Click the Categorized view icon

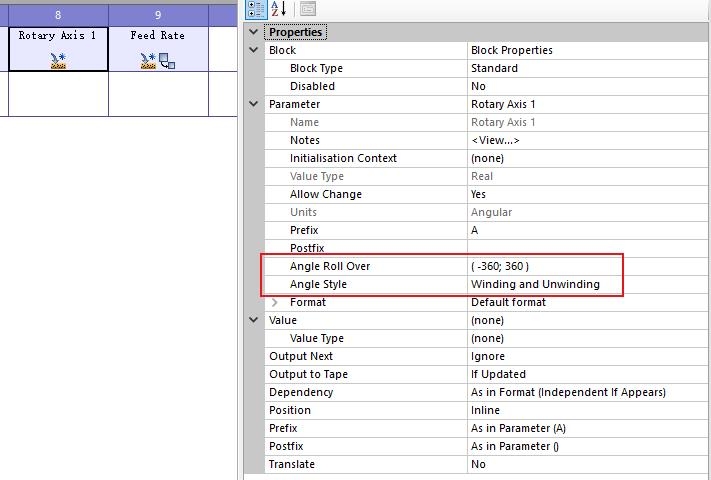[256, 9]
